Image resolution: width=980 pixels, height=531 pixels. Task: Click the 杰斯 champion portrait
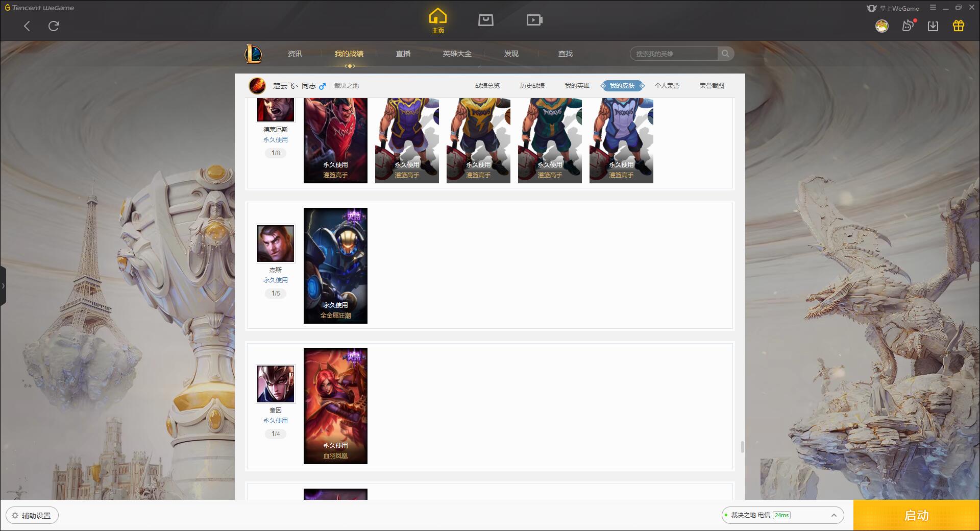click(276, 244)
